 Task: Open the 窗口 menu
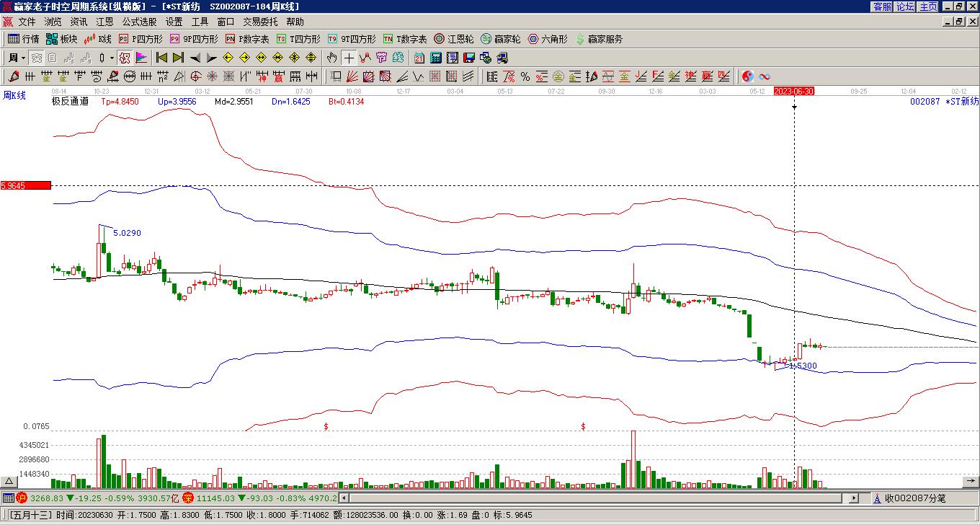click(x=226, y=22)
